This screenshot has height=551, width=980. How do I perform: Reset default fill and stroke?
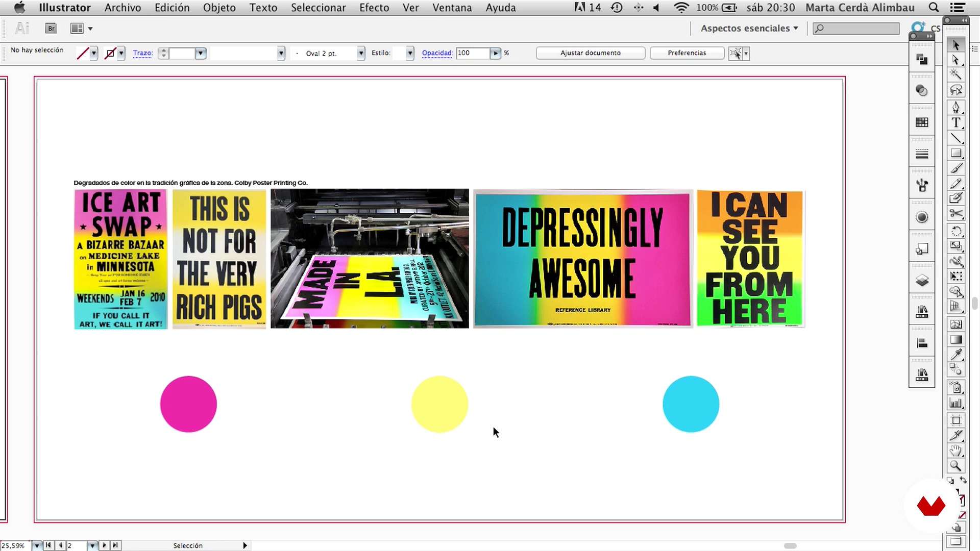(x=950, y=480)
